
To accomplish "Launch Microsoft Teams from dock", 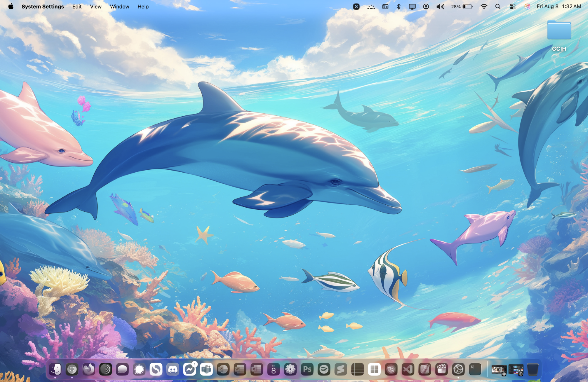I will 206,369.
